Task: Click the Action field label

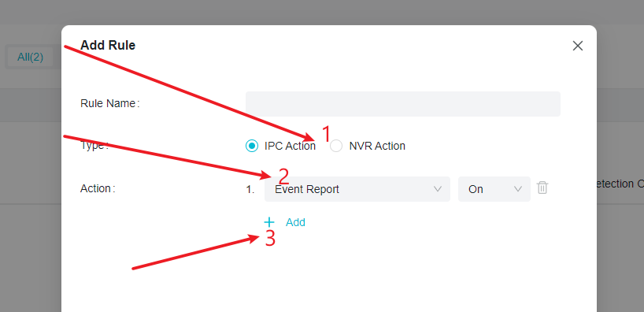Action: point(98,188)
